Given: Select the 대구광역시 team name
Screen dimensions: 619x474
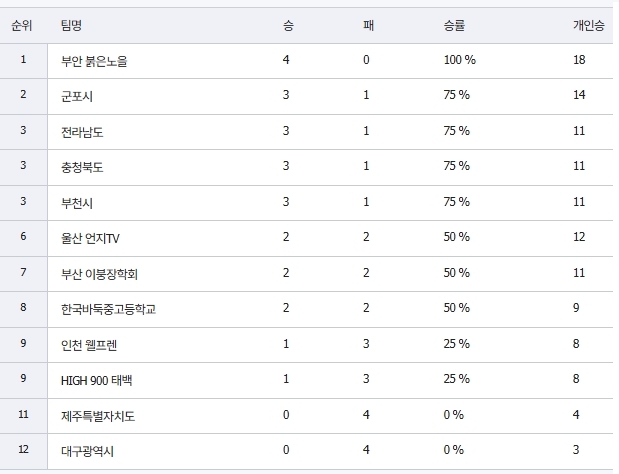Looking at the screenshot, I should tap(87, 451).
